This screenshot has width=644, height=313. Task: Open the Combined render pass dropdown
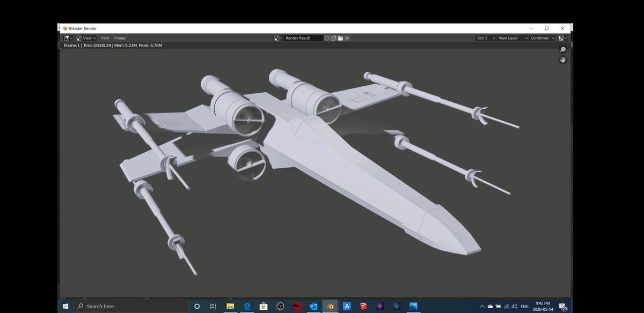pyautogui.click(x=543, y=38)
